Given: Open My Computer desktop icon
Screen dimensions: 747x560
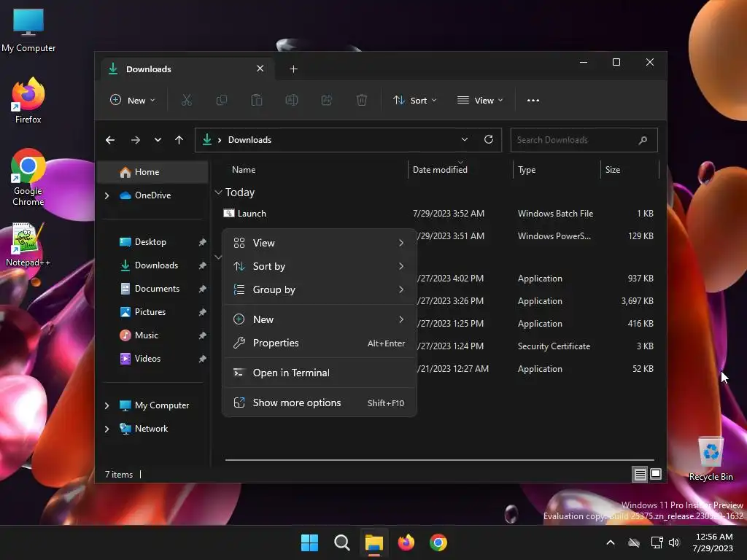Looking at the screenshot, I should (28, 29).
